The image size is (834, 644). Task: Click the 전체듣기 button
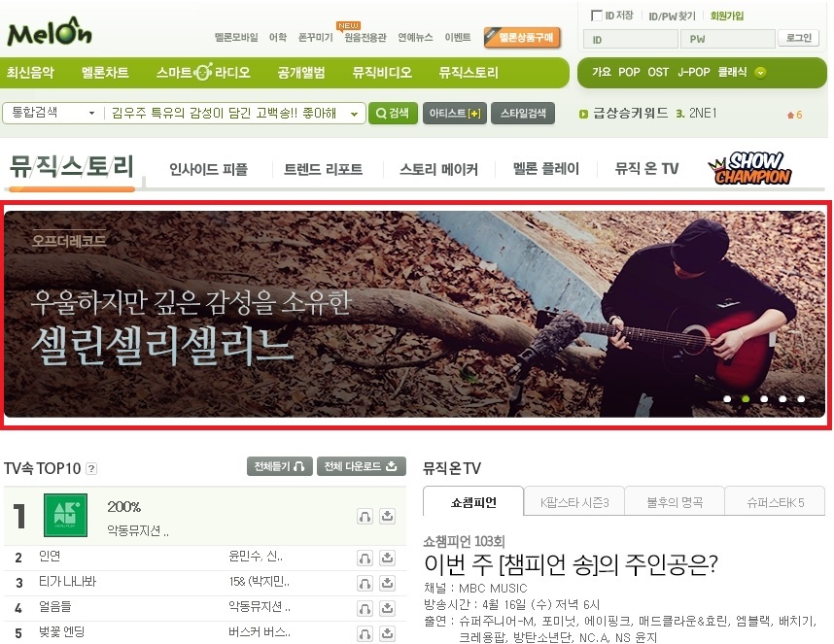279,466
